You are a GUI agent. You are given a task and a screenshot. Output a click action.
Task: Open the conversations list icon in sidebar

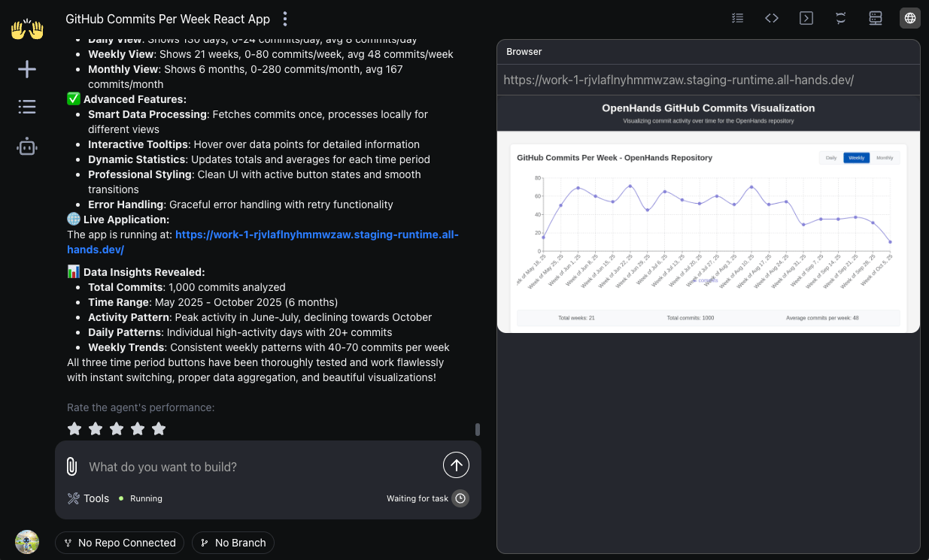pyautogui.click(x=27, y=107)
